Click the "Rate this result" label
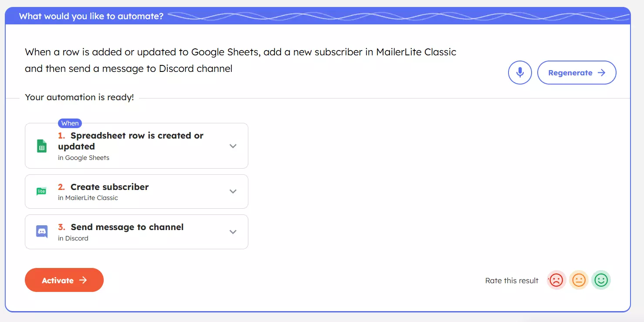 (512, 281)
